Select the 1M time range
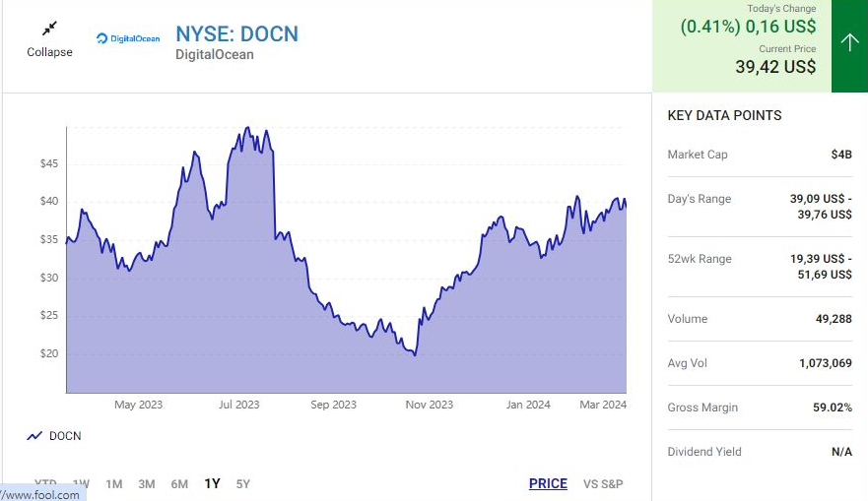Viewport: 868px width, 501px height. [114, 483]
